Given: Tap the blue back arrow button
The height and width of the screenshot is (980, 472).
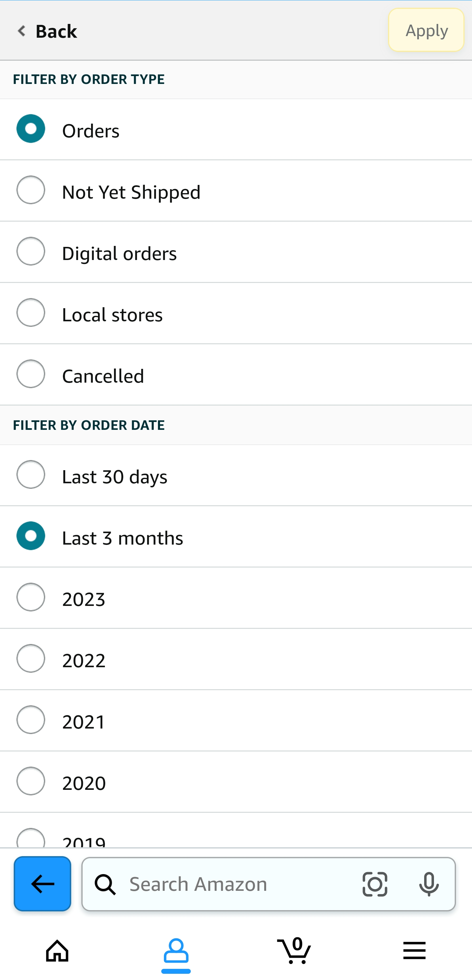Looking at the screenshot, I should (x=42, y=883).
